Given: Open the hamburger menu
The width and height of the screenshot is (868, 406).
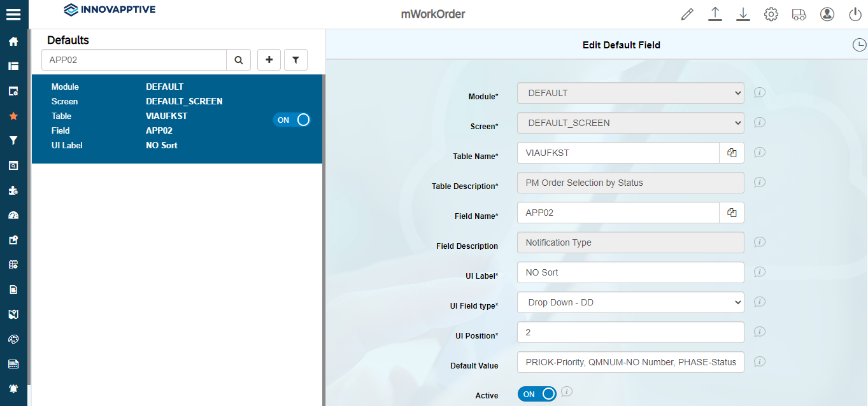Looking at the screenshot, I should click(13, 14).
